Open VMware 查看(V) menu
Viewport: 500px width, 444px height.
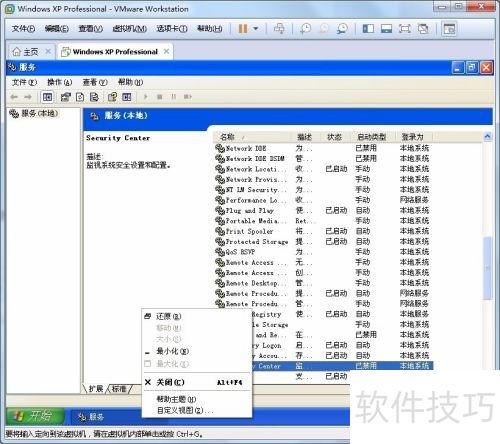pos(90,29)
